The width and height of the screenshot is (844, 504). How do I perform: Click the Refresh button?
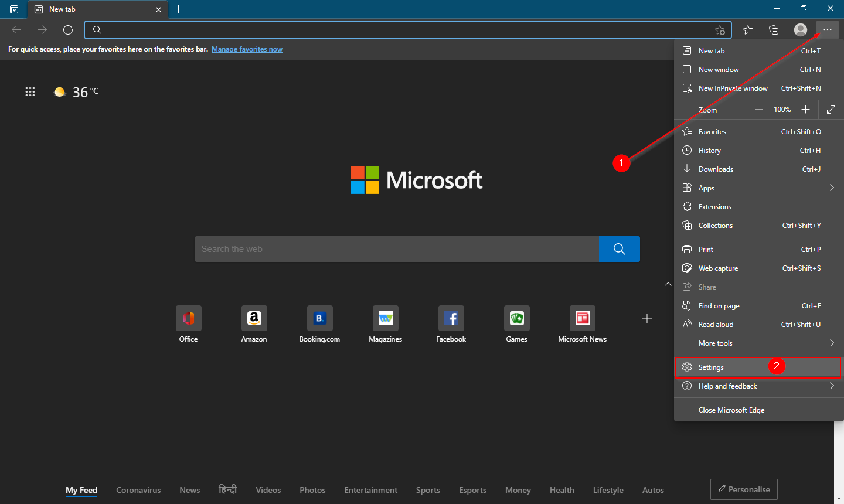click(68, 30)
